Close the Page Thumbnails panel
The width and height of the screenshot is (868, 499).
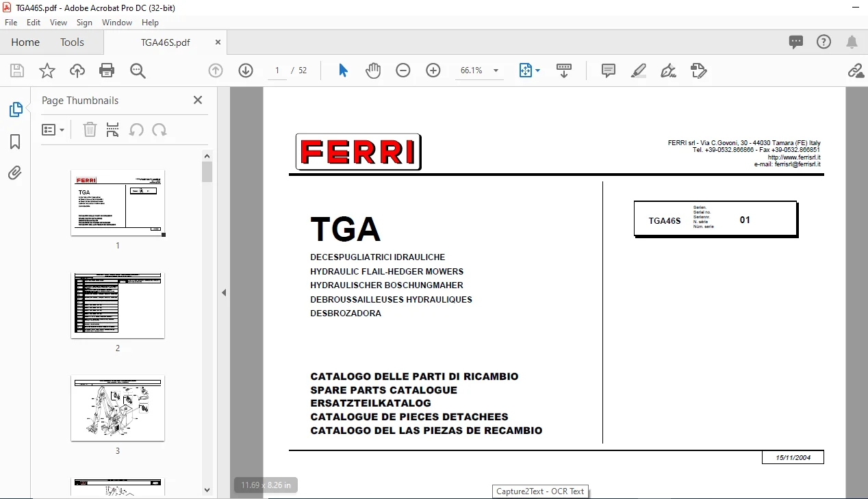(198, 100)
